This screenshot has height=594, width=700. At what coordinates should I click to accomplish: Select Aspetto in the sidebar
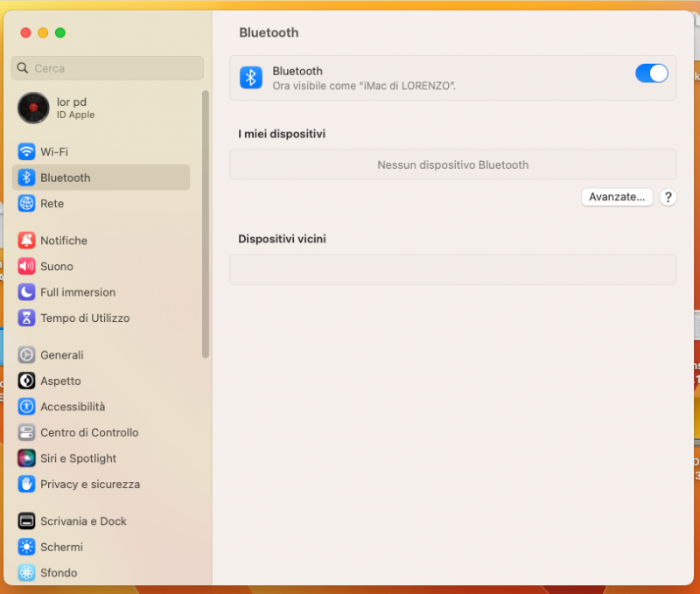[x=60, y=381]
